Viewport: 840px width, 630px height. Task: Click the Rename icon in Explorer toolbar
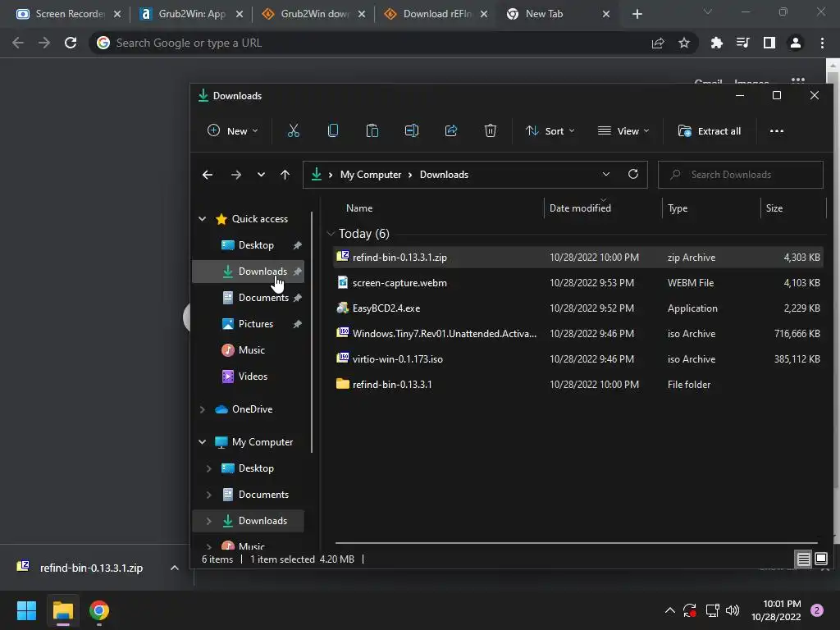tap(412, 130)
